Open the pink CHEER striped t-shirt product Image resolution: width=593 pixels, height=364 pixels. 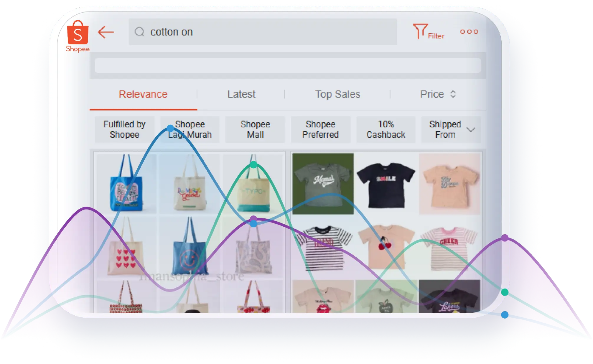pyautogui.click(x=449, y=248)
